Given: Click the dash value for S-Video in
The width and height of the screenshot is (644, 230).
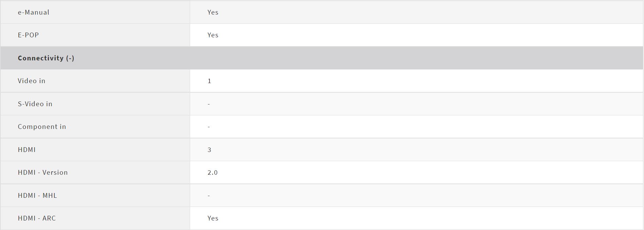Looking at the screenshot, I should pyautogui.click(x=209, y=104).
